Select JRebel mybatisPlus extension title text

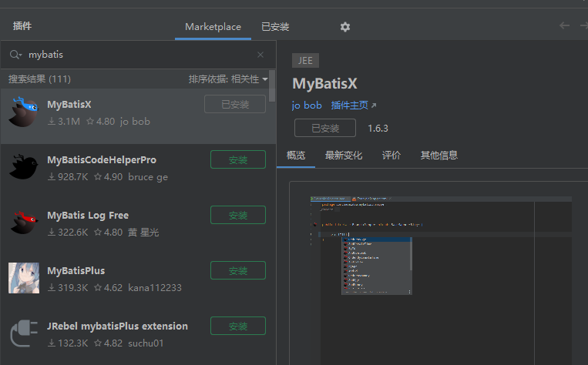coord(117,326)
